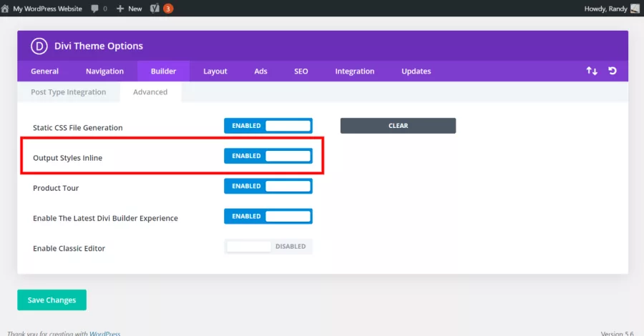Enable the Classic Editor switch
Image resolution: width=644 pixels, height=336 pixels.
click(x=268, y=247)
